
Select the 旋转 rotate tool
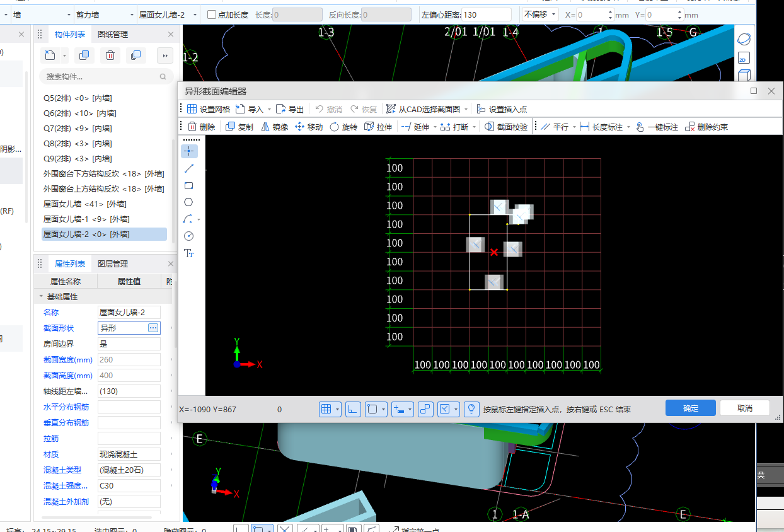(x=343, y=127)
